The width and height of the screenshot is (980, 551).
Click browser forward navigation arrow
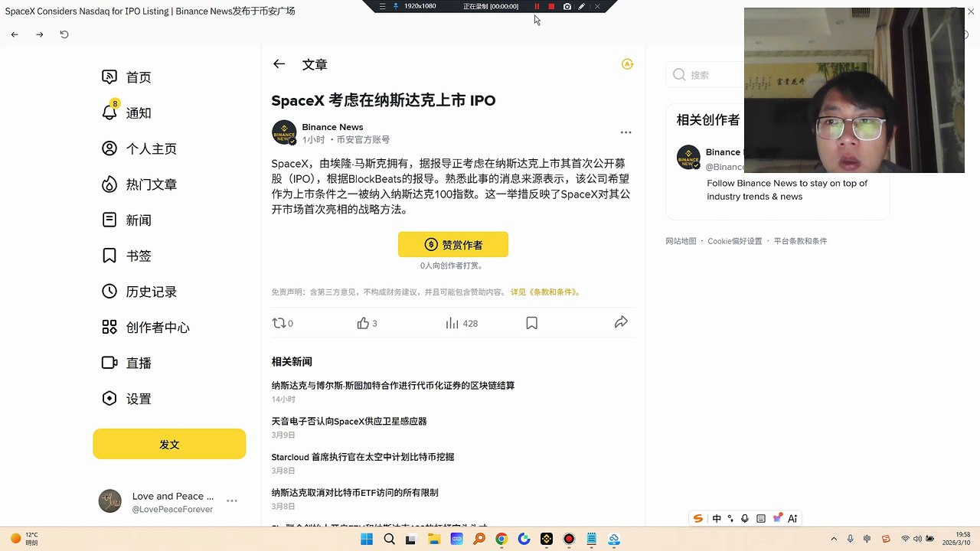point(40,34)
